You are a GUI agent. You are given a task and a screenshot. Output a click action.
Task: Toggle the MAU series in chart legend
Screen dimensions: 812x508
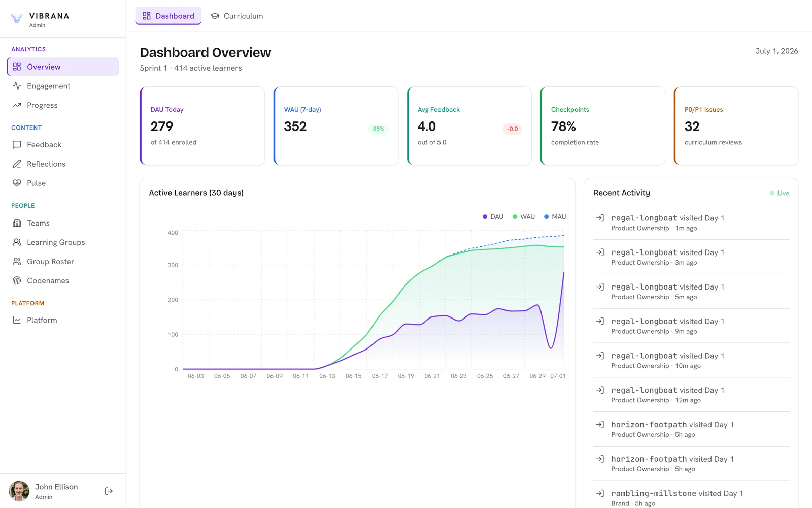tap(555, 217)
